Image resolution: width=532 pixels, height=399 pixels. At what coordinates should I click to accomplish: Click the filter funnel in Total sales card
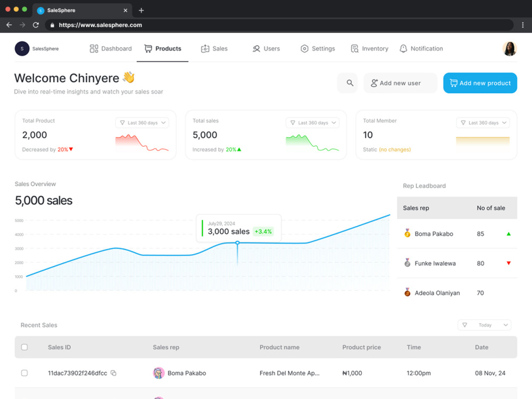coord(293,123)
